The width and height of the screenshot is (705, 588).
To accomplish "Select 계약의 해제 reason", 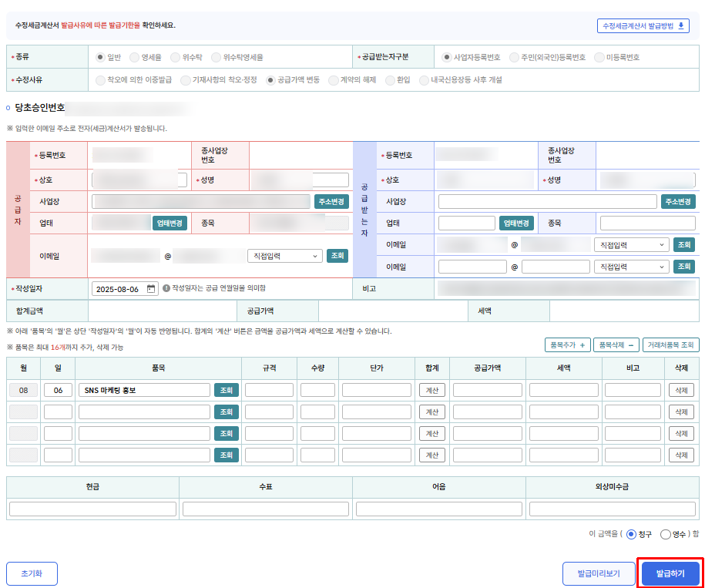I will click(x=333, y=80).
